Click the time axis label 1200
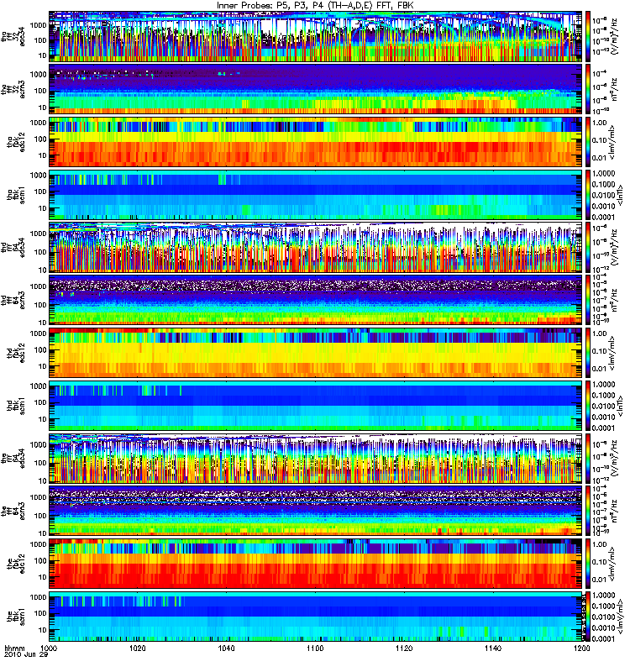The image size is (630, 672). [x=581, y=648]
